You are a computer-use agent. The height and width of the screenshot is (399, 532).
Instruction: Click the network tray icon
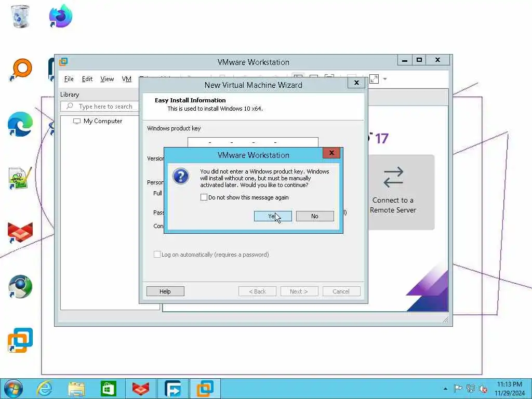click(471, 389)
